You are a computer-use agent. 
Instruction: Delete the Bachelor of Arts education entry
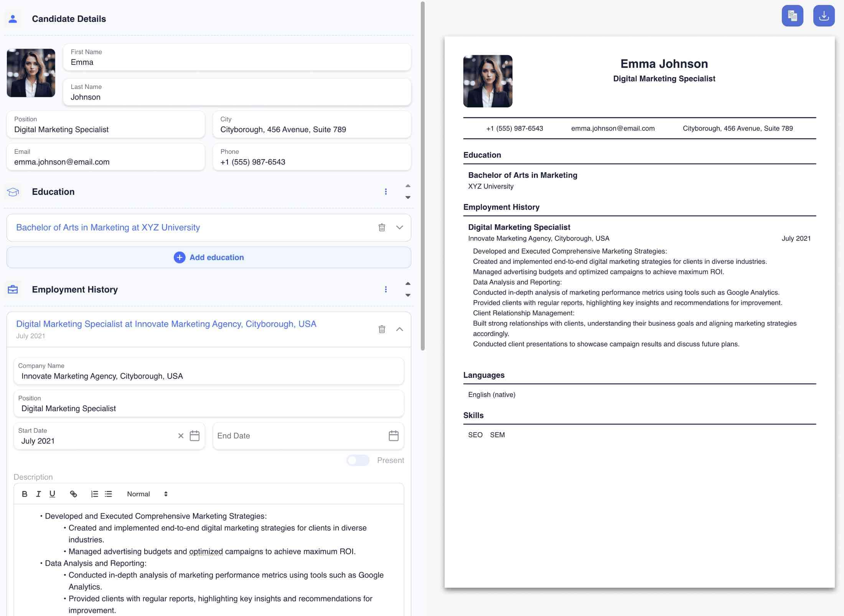[x=382, y=227]
